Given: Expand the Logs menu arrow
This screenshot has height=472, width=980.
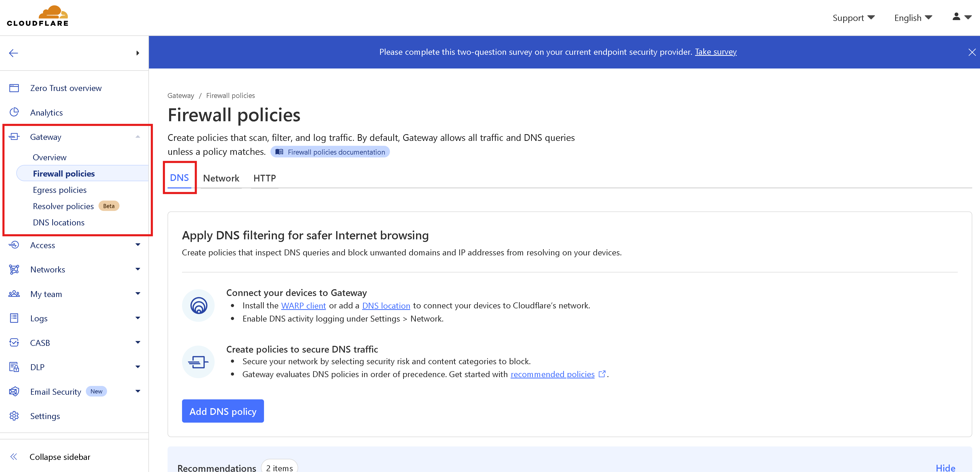Looking at the screenshot, I should (x=138, y=318).
